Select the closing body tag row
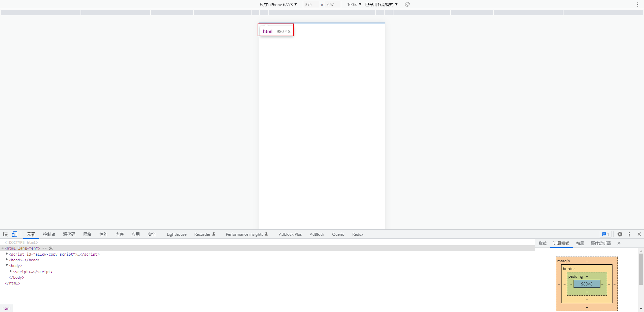 point(267,277)
